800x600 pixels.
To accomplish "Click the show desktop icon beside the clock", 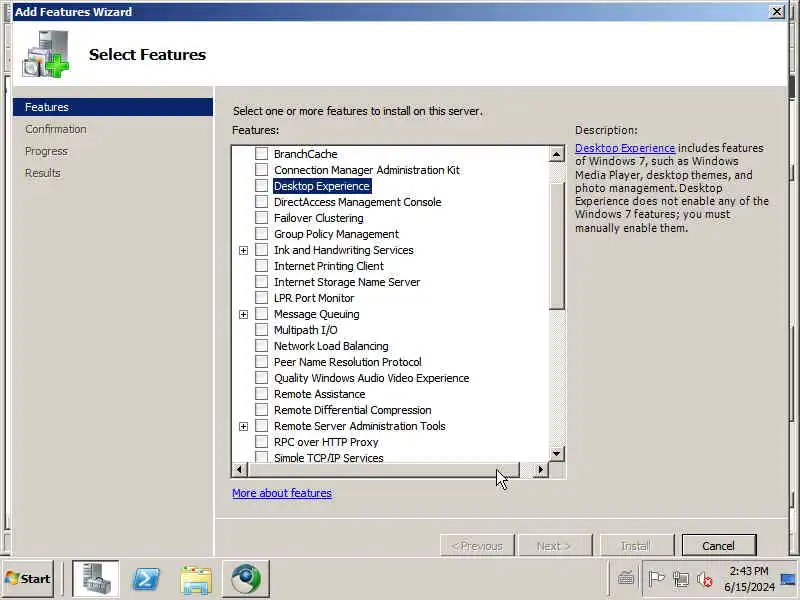I will point(789,579).
